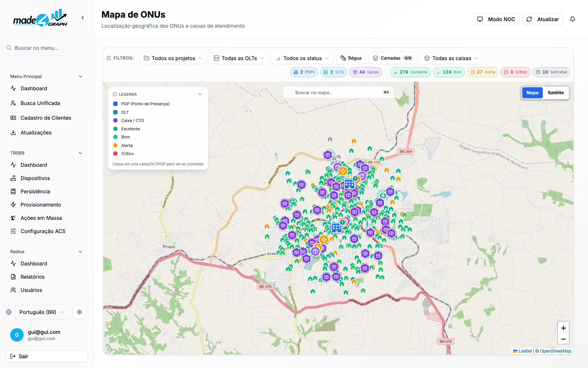588x368 pixels.
Task: Click the Atualizar refresh button
Action: click(542, 19)
